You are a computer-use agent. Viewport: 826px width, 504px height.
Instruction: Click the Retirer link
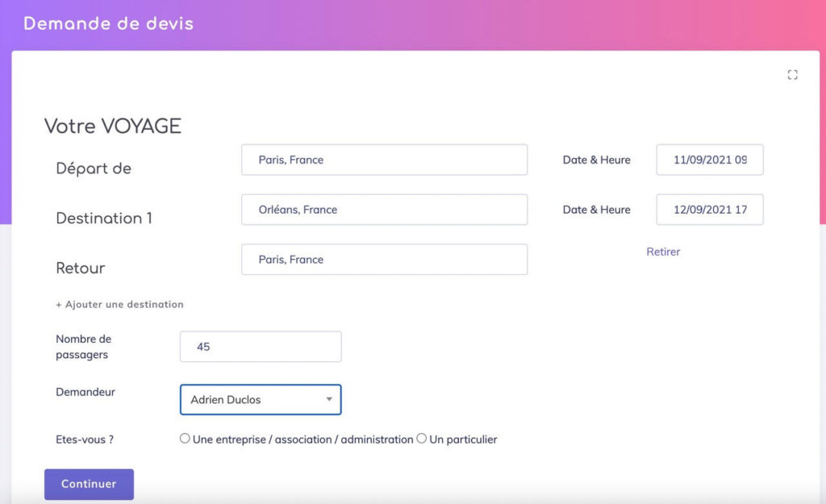[x=663, y=252]
